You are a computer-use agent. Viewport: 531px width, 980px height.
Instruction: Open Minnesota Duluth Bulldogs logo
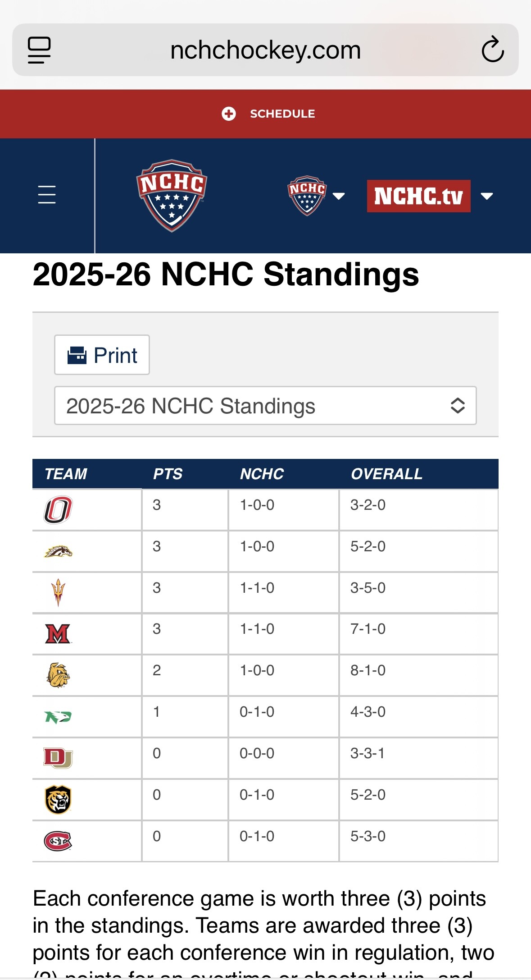[x=58, y=675]
